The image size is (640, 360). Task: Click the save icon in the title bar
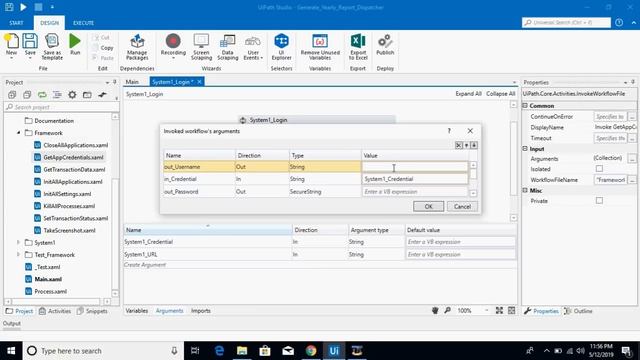point(9,7)
